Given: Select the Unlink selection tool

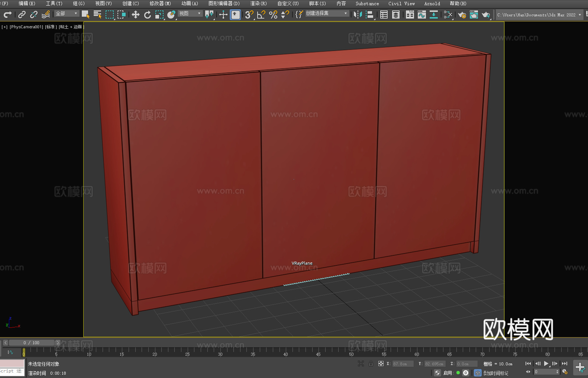Looking at the screenshot, I should [x=34, y=14].
